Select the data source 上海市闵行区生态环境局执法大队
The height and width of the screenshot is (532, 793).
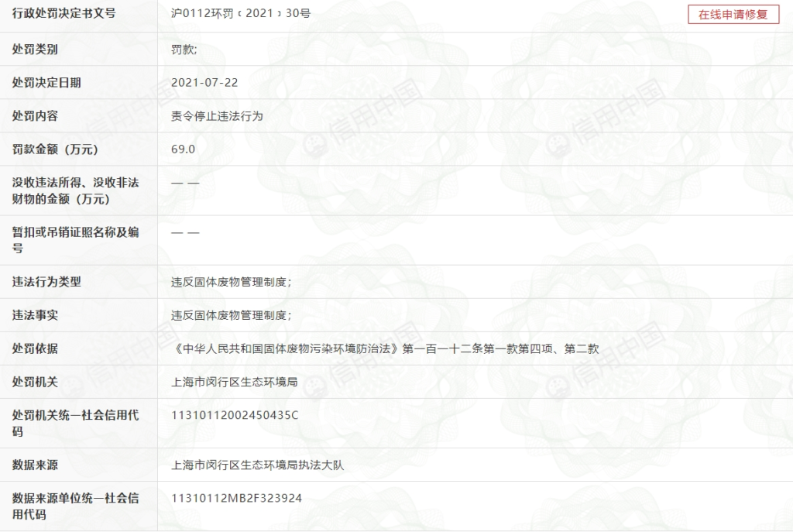click(x=257, y=465)
